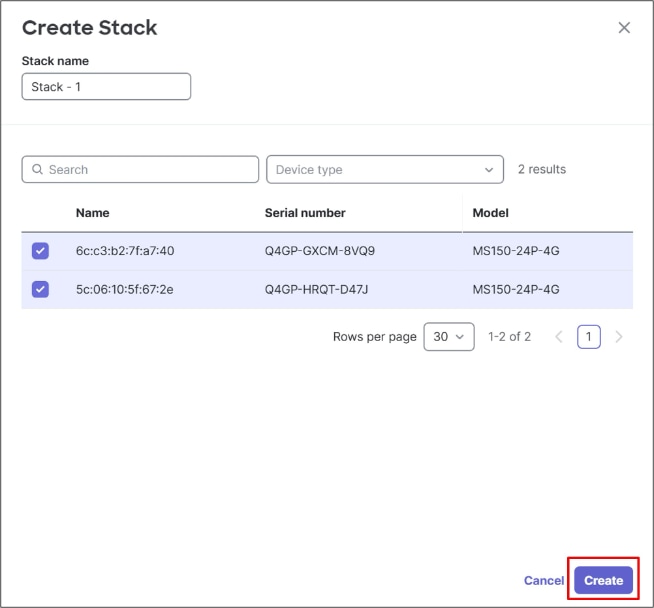Click the Model column header
The height and width of the screenshot is (608, 654).
[x=490, y=213]
